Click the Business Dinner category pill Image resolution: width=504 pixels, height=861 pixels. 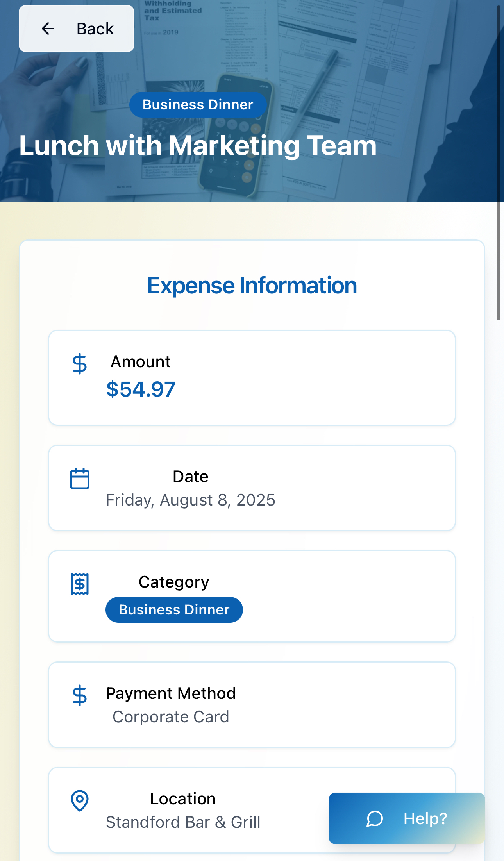tap(174, 610)
